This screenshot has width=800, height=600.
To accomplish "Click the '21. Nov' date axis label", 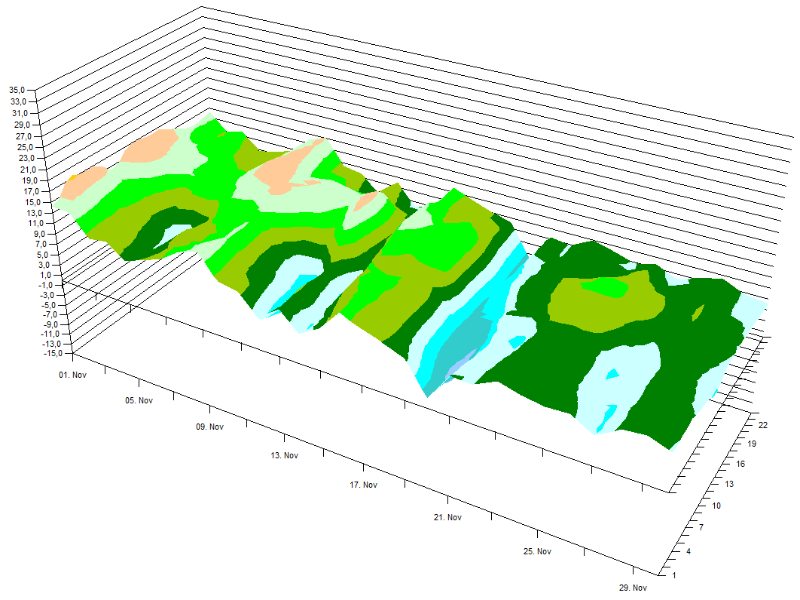I will click(x=447, y=517).
